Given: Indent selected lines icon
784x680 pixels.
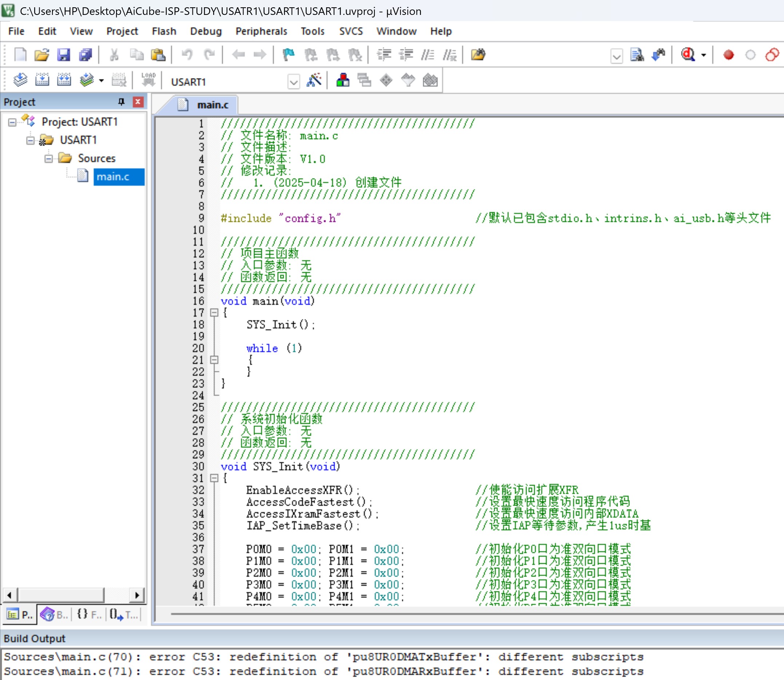Looking at the screenshot, I should tap(384, 55).
